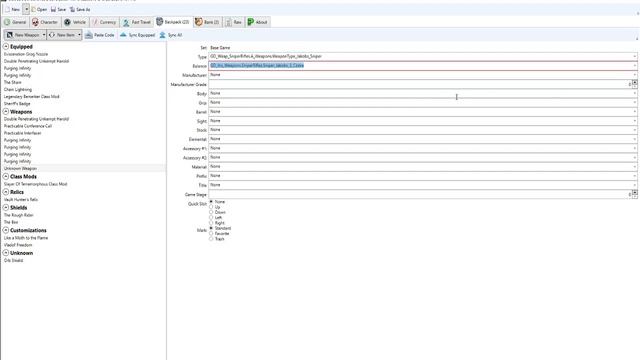640x360 pixels.
Task: Click the Open button in toolbar
Action: [39, 9]
